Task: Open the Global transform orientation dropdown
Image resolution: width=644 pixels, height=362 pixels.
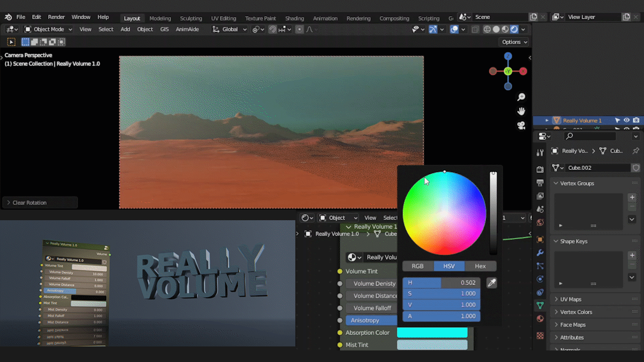Action: tap(230, 29)
